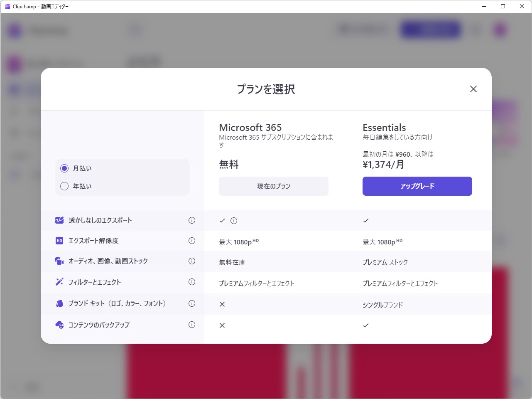Viewport: 532px width, 399px height.
Task: Click the cloud content backup icon
Action: [x=59, y=325]
